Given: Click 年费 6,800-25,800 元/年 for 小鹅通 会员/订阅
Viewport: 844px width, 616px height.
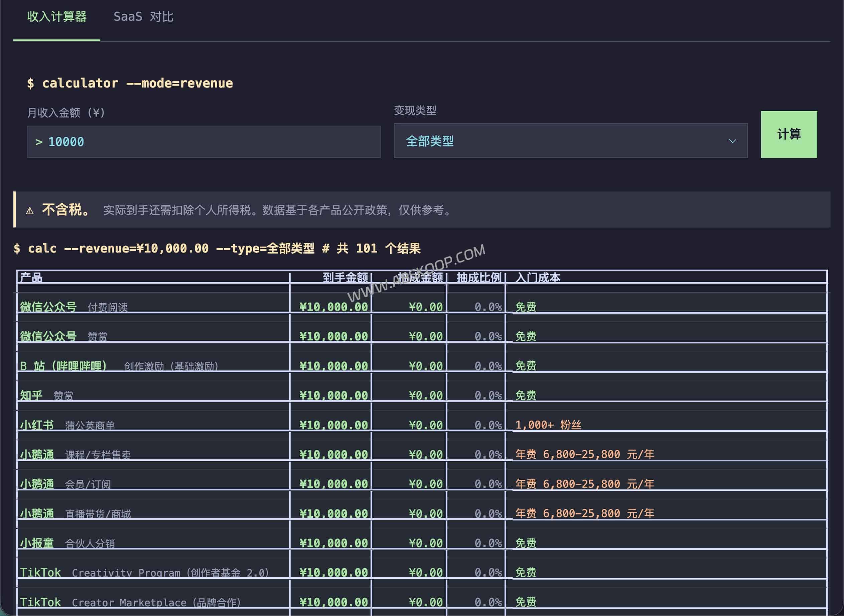Looking at the screenshot, I should [x=584, y=484].
